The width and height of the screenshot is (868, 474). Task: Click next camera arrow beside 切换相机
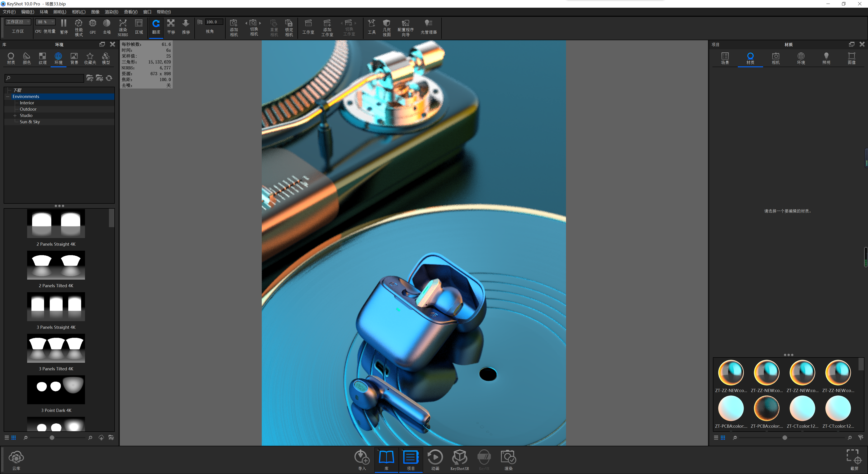(x=260, y=23)
